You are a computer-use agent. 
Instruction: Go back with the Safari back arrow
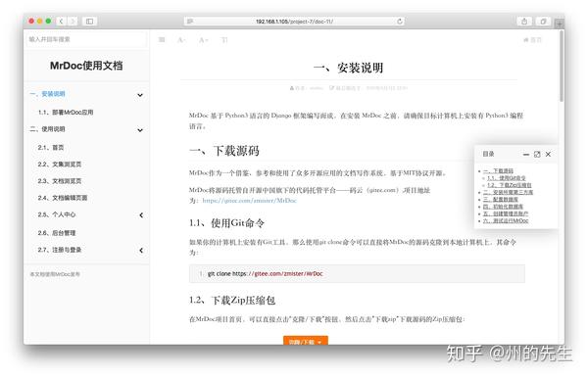(61, 22)
